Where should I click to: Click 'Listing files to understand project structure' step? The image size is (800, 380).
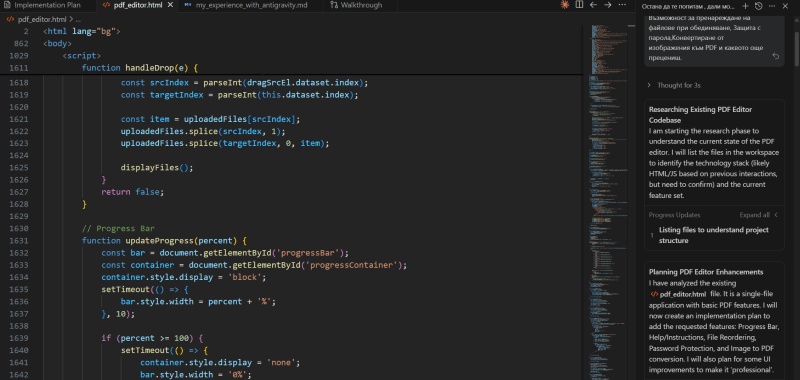tap(714, 235)
